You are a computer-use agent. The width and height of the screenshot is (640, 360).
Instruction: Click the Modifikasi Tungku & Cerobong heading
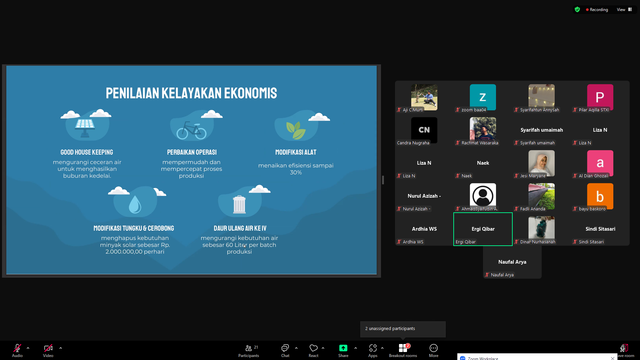[134, 228]
